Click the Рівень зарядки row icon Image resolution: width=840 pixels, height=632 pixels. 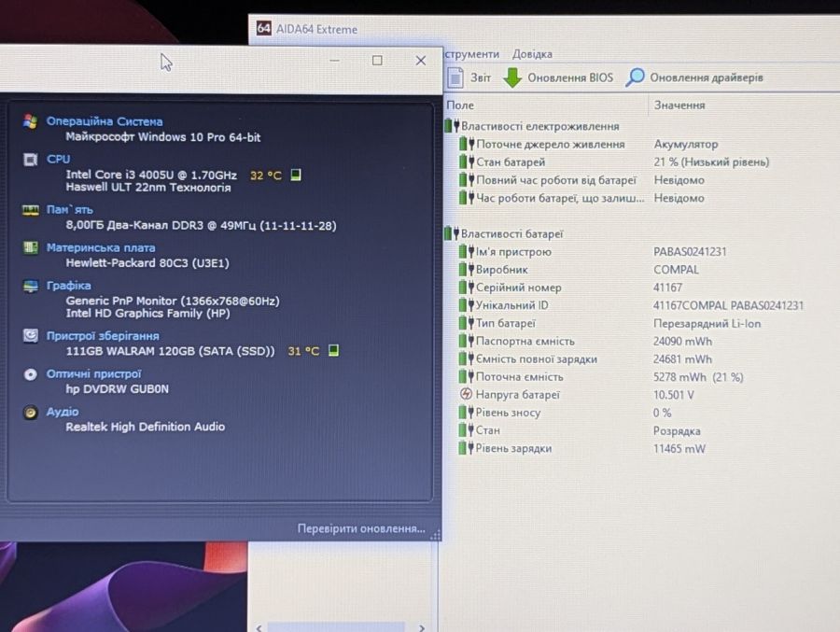467,448
